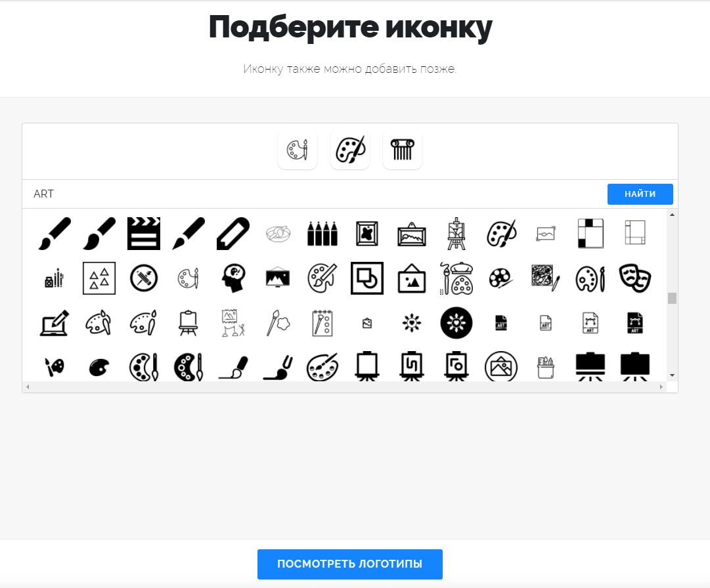The width and height of the screenshot is (710, 588).
Task: Select the film clapperboard icon
Action: [x=144, y=234]
